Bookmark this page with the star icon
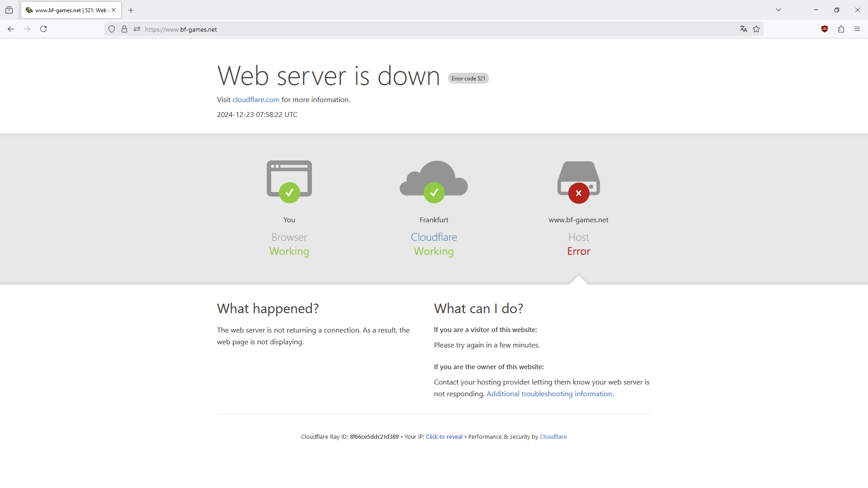 (756, 29)
